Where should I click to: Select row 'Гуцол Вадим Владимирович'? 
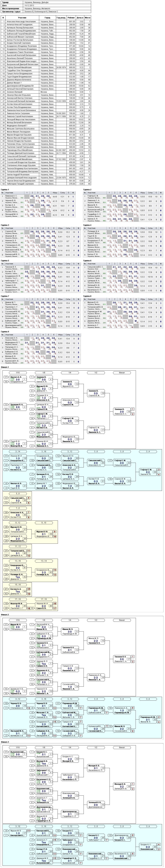point(46,77)
